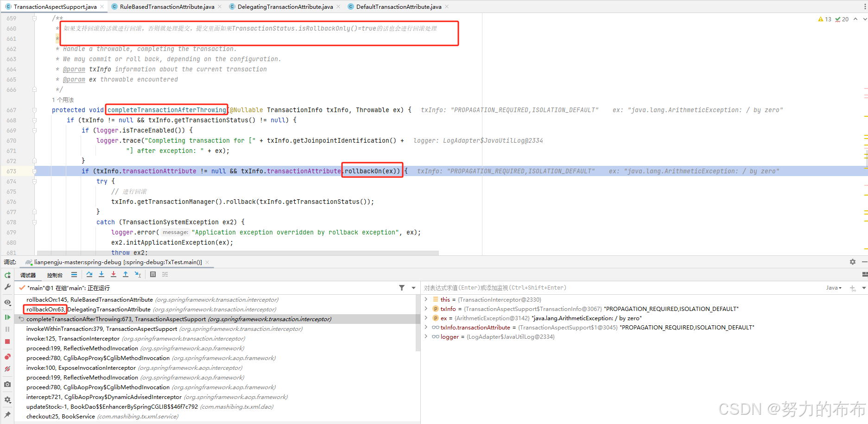The width and height of the screenshot is (868, 424).
Task: Click the evaluate expression input field
Action: pyautogui.click(x=621, y=288)
